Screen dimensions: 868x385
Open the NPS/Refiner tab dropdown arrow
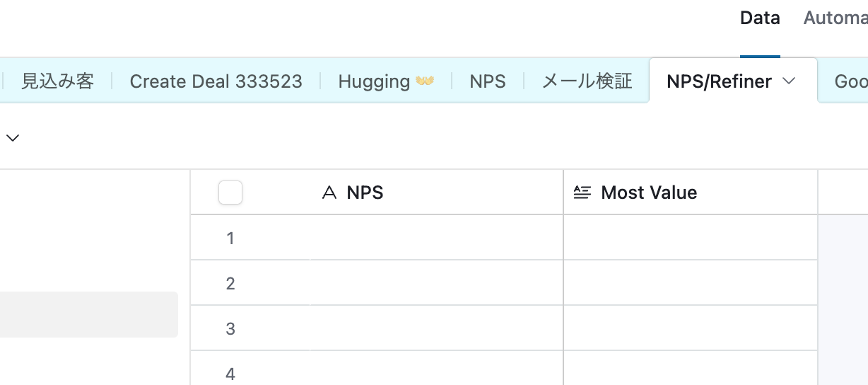tap(790, 81)
